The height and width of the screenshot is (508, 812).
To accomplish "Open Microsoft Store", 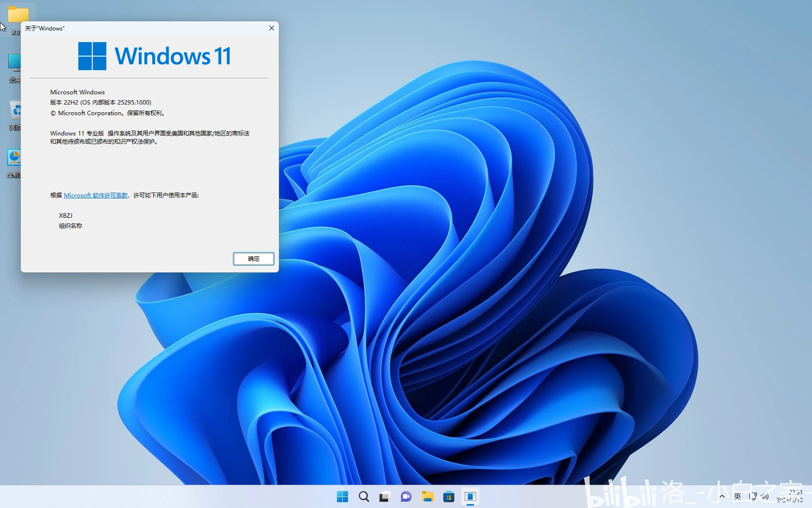I will (449, 497).
